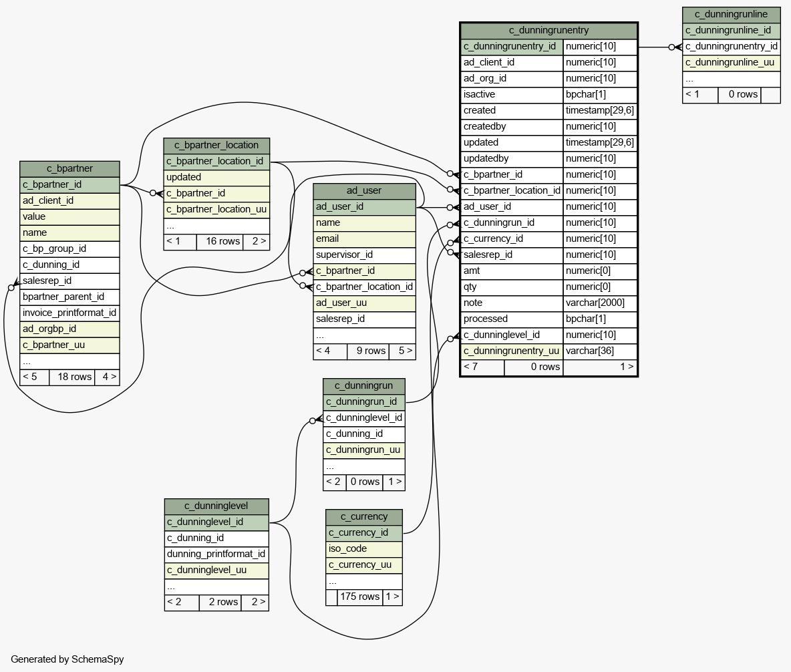Open the c_bpartner_location table header
Image resolution: width=791 pixels, height=672 pixels.
click(216, 146)
